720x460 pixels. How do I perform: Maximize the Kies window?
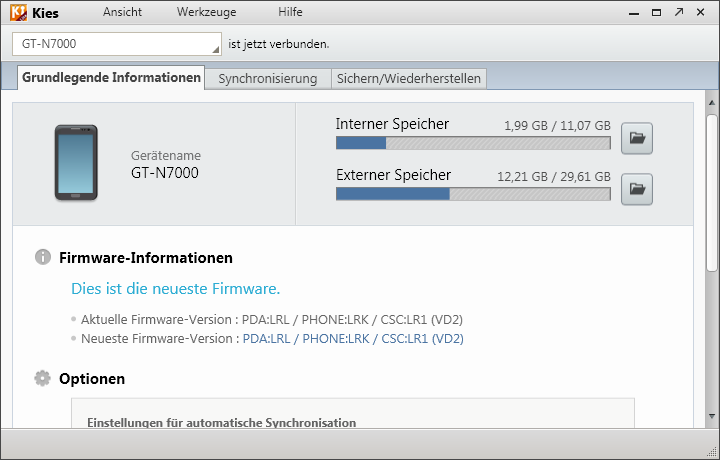pos(655,13)
